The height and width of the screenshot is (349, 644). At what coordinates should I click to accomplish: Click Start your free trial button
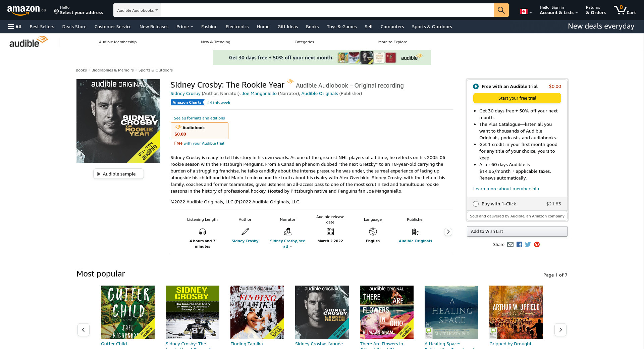(x=517, y=98)
